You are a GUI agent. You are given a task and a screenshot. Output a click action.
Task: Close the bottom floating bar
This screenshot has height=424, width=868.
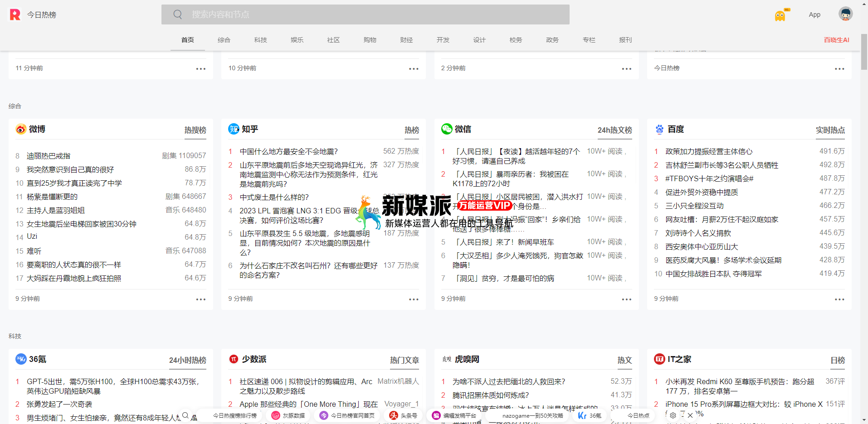coord(690,415)
